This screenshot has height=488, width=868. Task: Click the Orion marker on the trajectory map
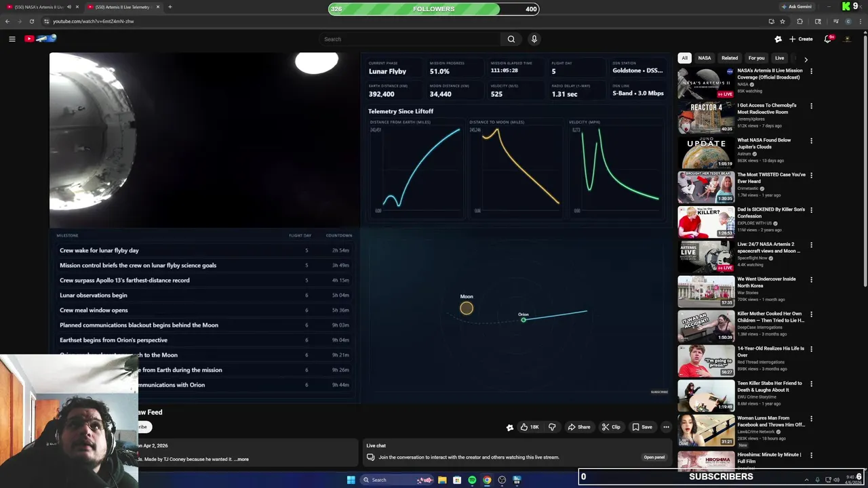tap(524, 319)
